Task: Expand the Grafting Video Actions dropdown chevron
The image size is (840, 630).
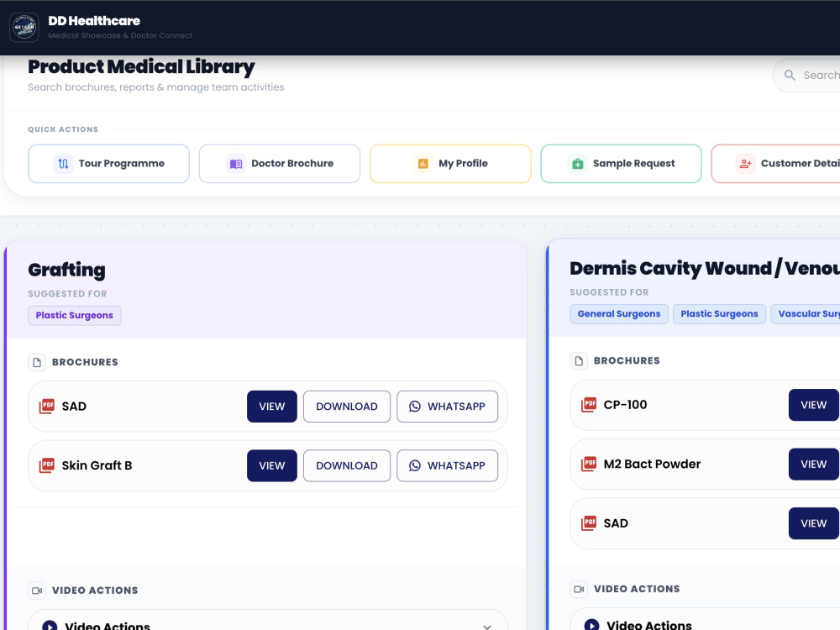Action: 487,627
